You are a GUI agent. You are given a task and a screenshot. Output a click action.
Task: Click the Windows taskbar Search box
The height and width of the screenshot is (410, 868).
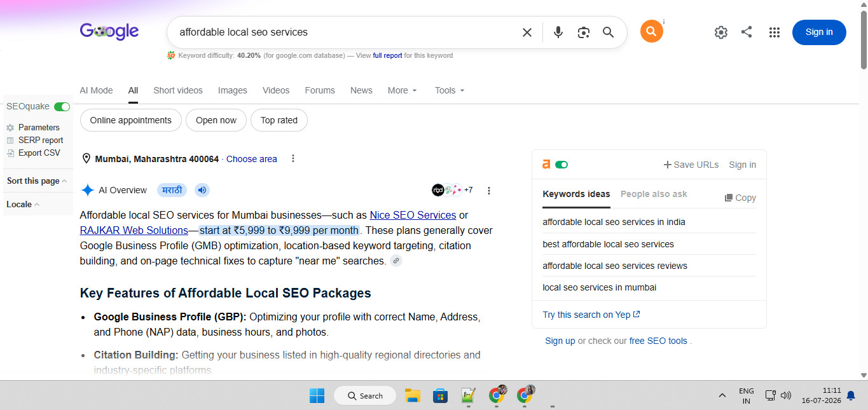tap(365, 395)
